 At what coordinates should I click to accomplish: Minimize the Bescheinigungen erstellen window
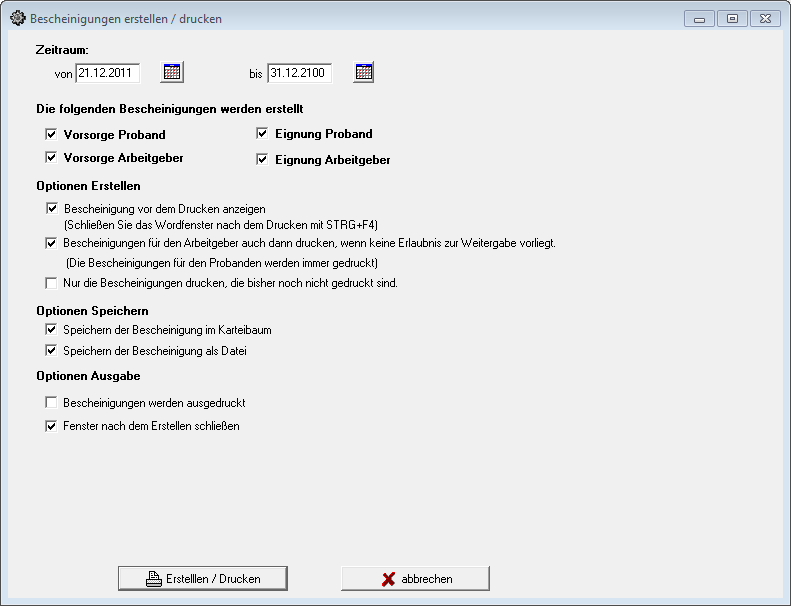[x=699, y=18]
